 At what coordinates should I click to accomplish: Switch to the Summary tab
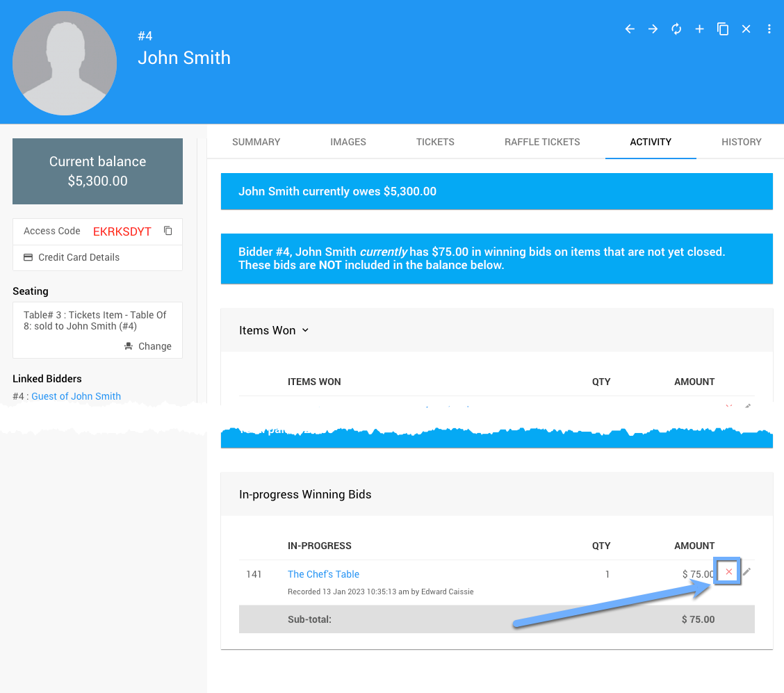[256, 142]
